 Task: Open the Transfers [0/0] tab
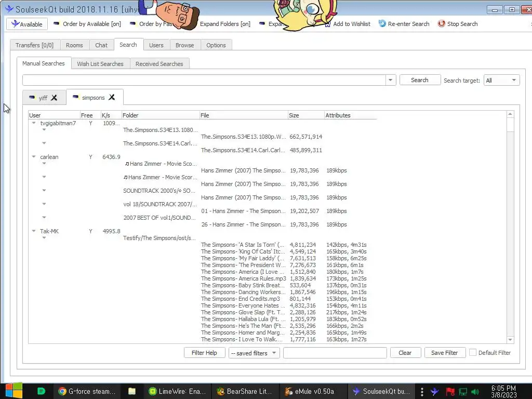coord(35,45)
